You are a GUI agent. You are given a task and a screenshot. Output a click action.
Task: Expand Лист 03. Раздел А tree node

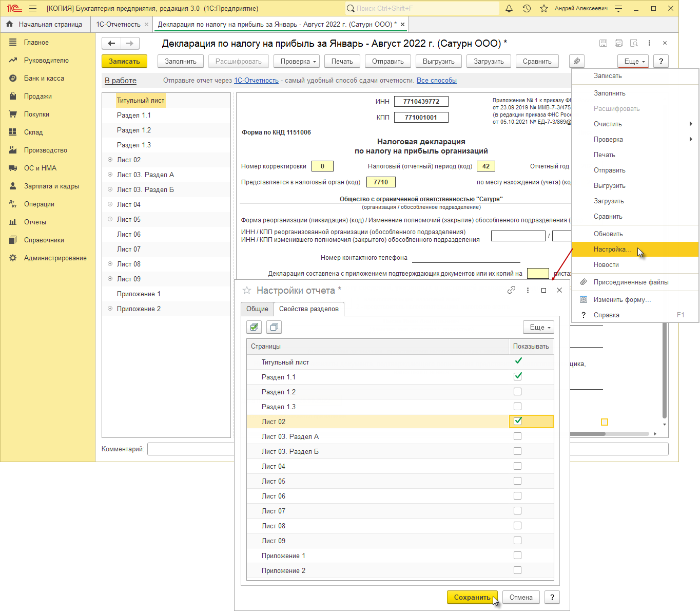tap(110, 175)
